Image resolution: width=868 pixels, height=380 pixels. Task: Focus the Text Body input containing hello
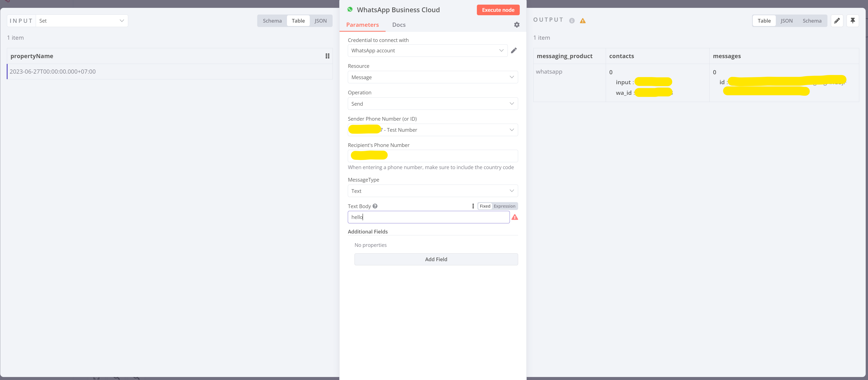pyautogui.click(x=428, y=217)
